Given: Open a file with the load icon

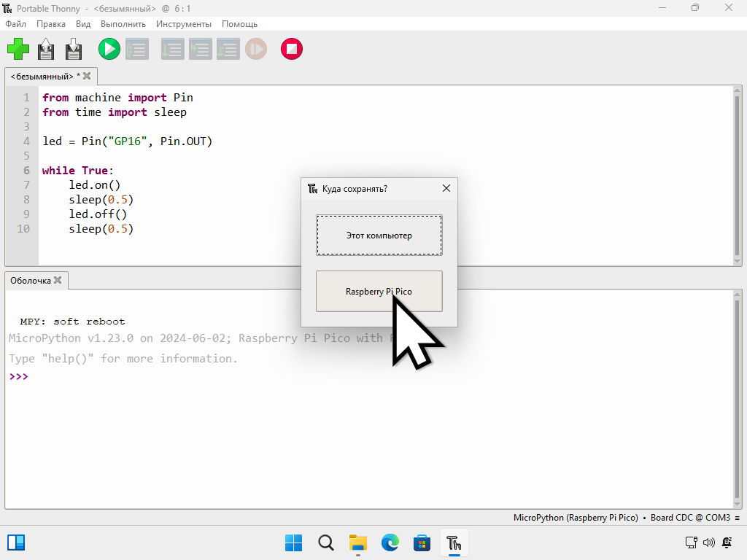Looking at the screenshot, I should point(46,49).
